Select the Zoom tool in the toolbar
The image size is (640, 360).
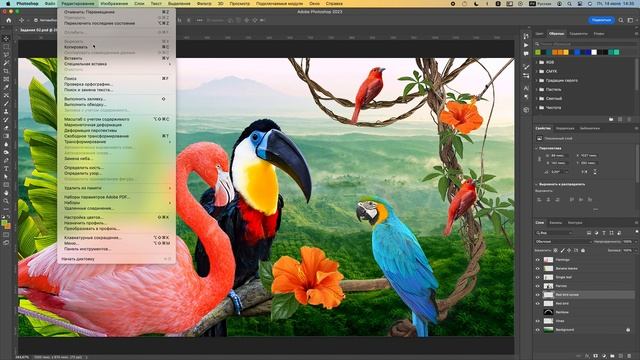coord(6,201)
